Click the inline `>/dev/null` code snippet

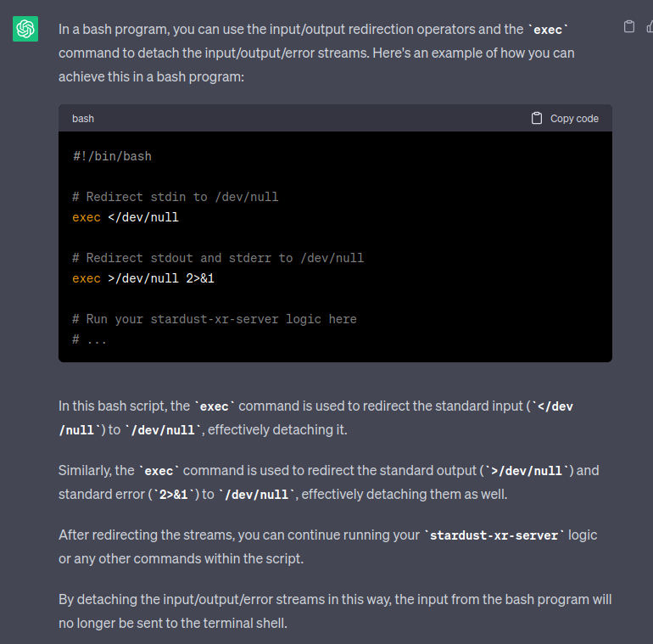pos(527,471)
